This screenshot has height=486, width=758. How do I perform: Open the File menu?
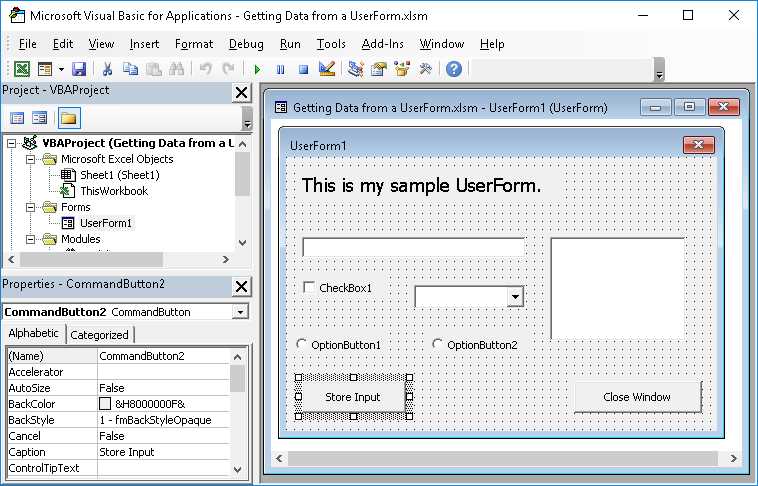28,44
